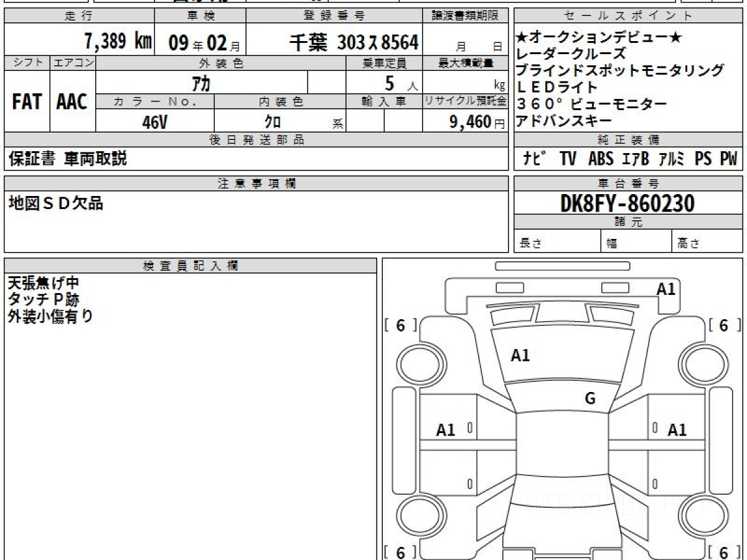
Task: Click the 後日発送部品 header
Action: (x=256, y=140)
